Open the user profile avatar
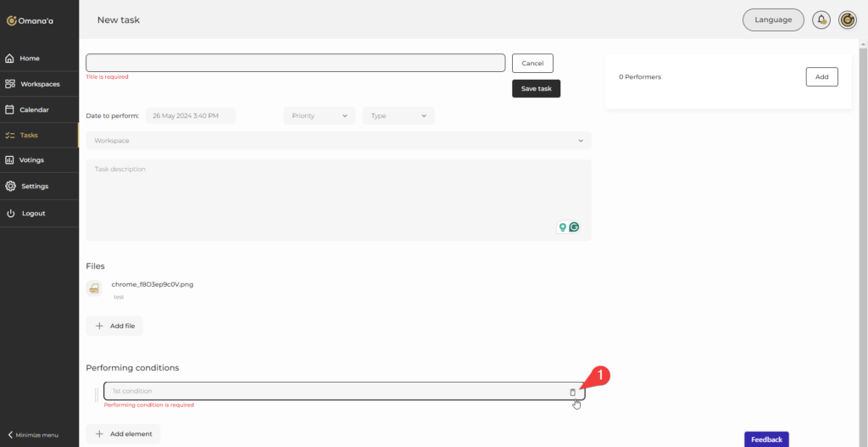Image resolution: width=868 pixels, height=447 pixels. pyautogui.click(x=847, y=20)
